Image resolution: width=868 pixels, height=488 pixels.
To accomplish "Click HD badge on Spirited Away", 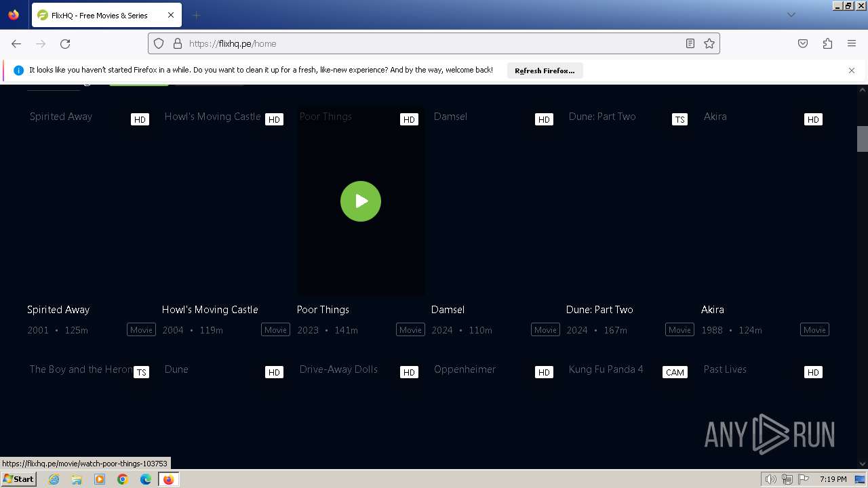I will (140, 119).
